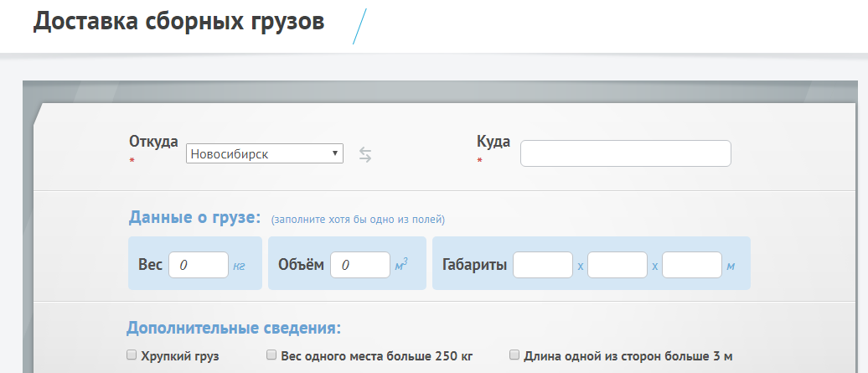
Task: Click the Откуда label
Action: click(x=154, y=142)
